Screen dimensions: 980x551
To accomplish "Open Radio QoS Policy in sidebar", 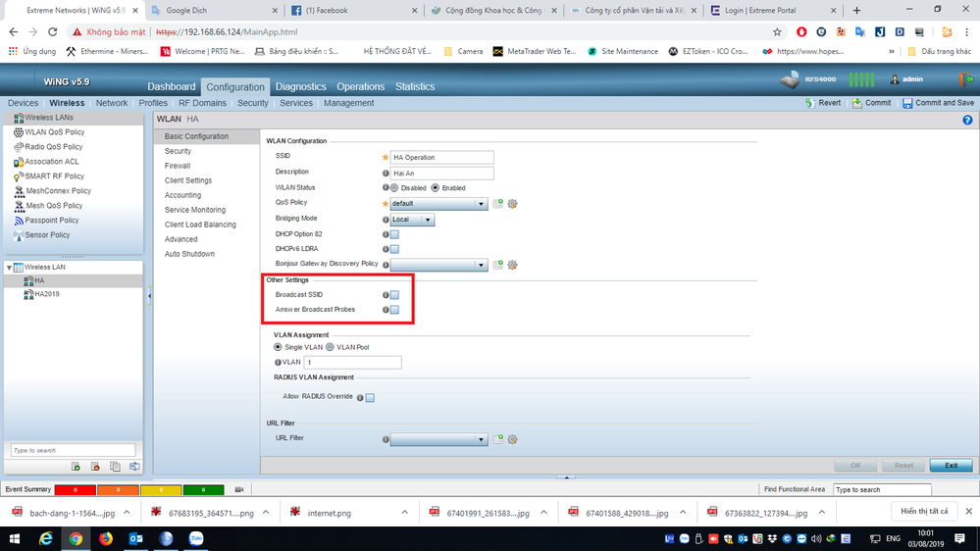I will click(47, 147).
